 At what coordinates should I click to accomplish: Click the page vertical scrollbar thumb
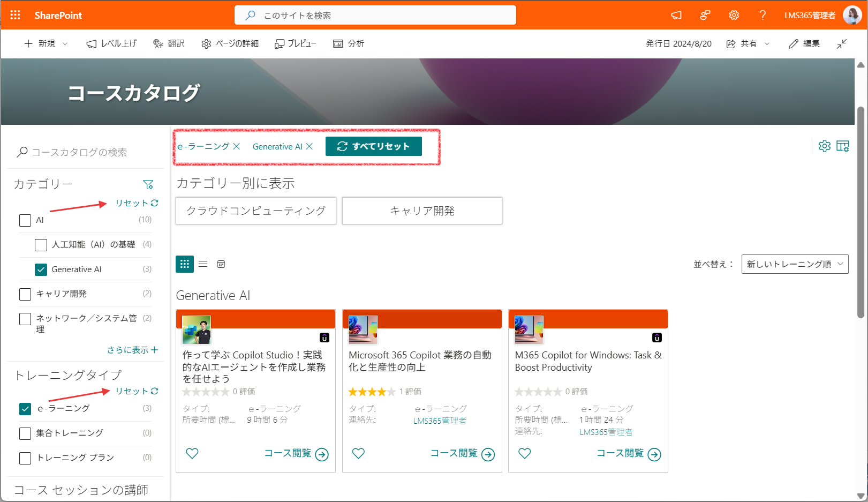[x=861, y=213]
